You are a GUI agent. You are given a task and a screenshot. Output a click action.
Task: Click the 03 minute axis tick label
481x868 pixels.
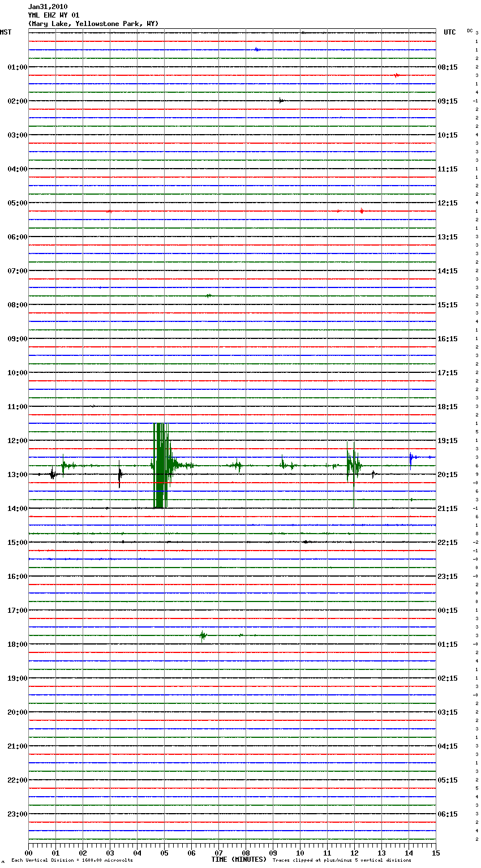click(x=110, y=853)
